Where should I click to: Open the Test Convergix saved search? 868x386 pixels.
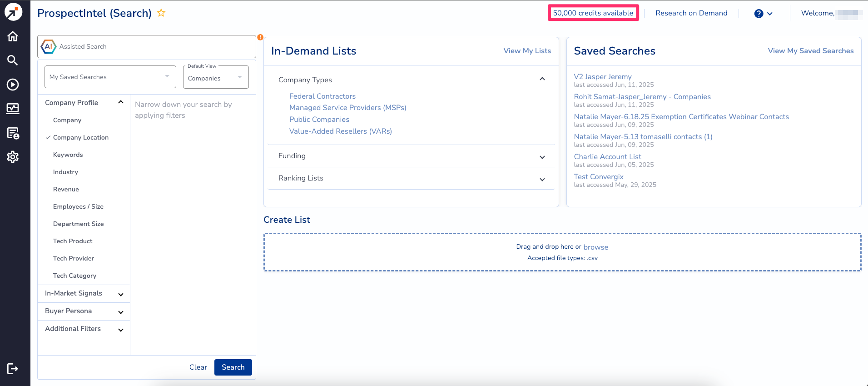click(x=599, y=177)
